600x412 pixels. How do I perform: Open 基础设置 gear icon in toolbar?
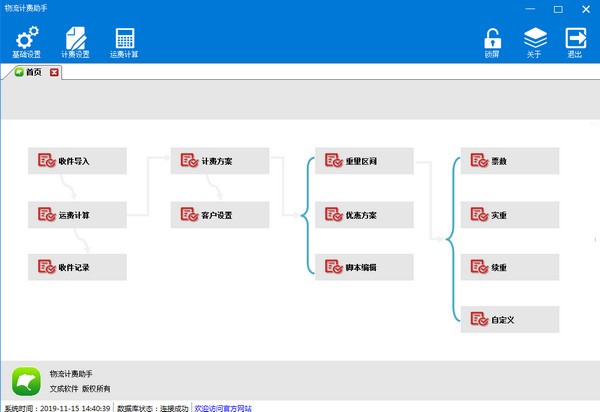pyautogui.click(x=27, y=39)
